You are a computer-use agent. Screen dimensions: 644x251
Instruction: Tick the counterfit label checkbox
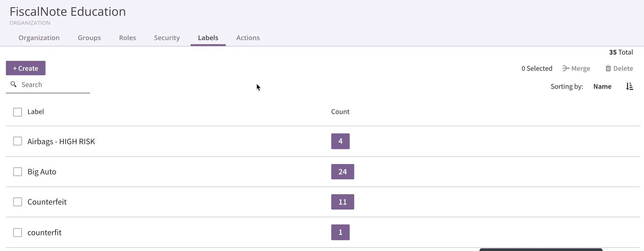(18, 233)
